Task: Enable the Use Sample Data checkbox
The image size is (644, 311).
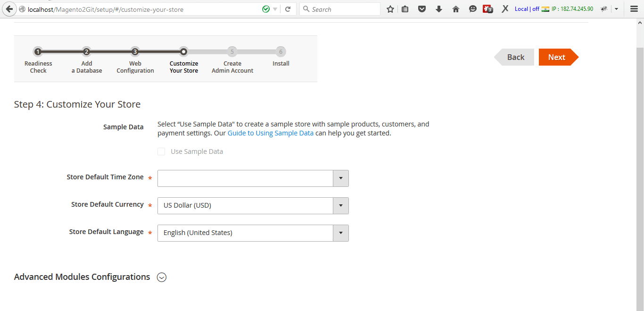Action: (161, 151)
